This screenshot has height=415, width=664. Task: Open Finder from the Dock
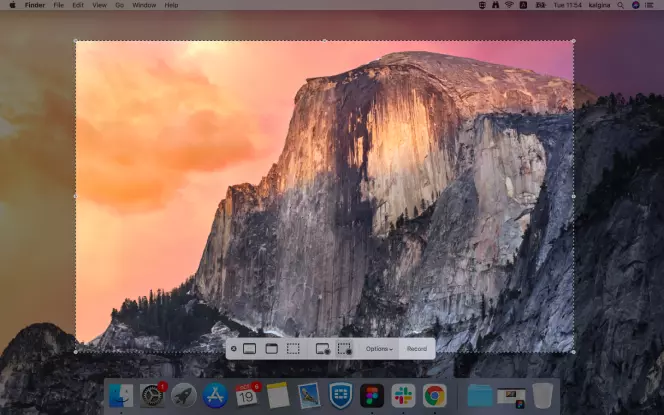(x=121, y=396)
